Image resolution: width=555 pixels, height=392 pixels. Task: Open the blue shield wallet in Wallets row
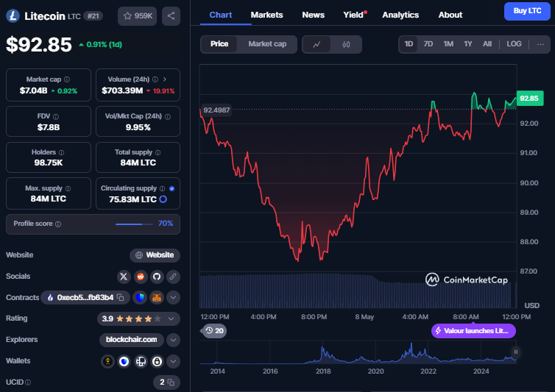[124, 361]
